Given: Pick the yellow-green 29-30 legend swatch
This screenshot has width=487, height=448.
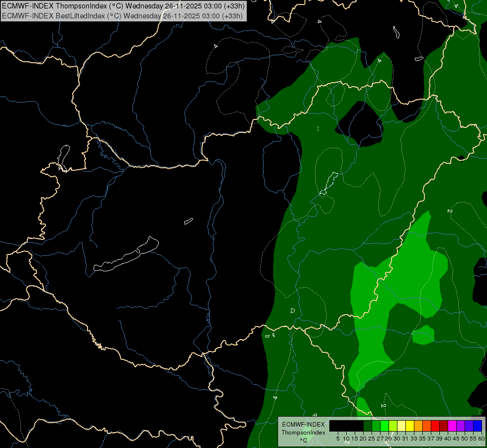Looking at the screenshot, I should 393,426.
